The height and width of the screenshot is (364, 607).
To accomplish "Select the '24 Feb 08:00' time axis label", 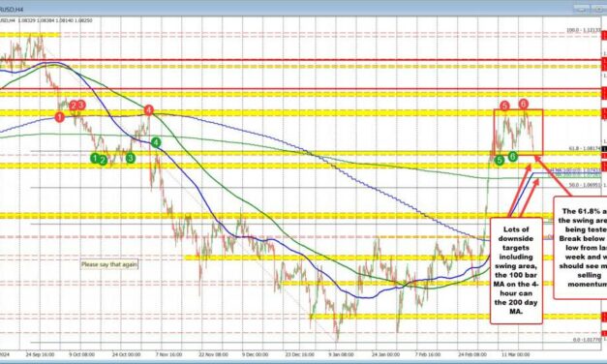I will (472, 354).
